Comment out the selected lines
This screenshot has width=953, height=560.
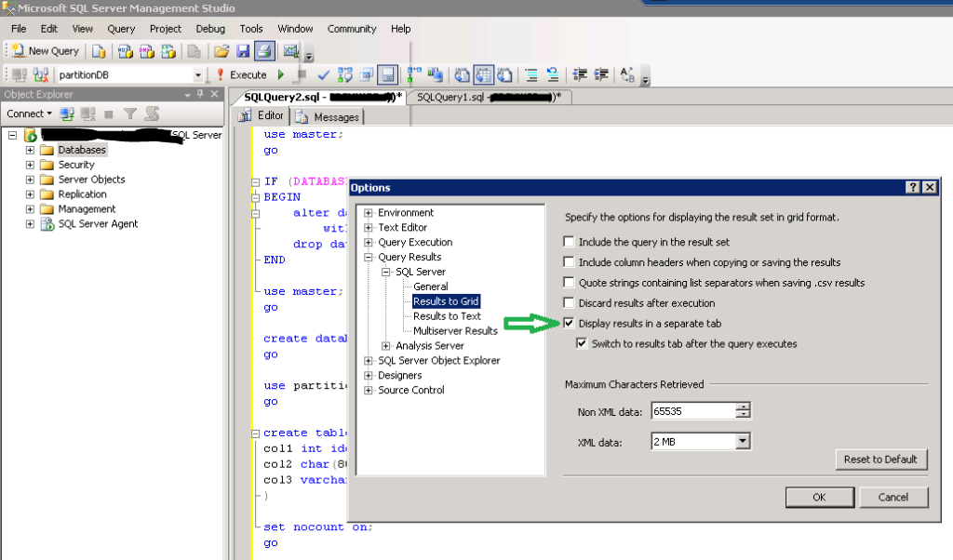[531, 74]
